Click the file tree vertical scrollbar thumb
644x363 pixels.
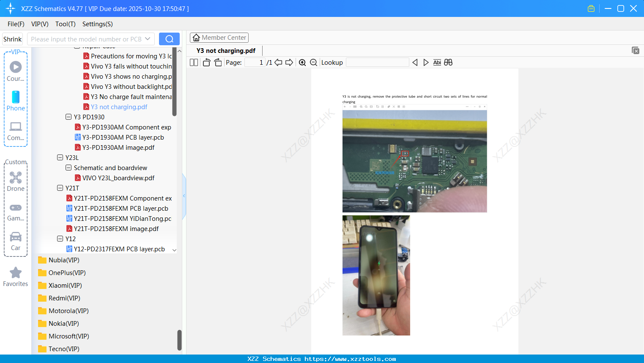point(174,81)
